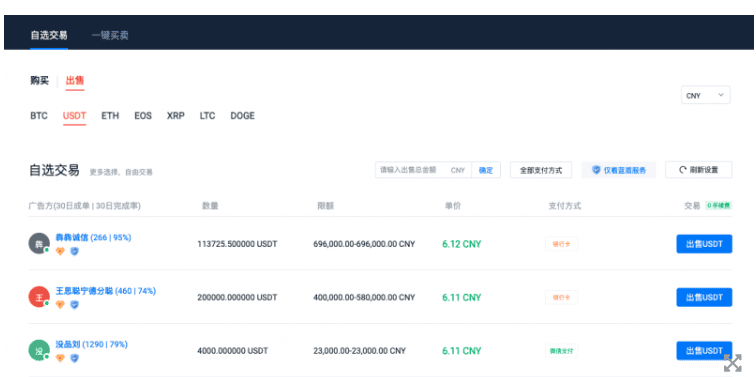Viewport: 756px width, 377px height.
Task: Click the 200000.000000 USDT quantity
Action: click(x=237, y=297)
